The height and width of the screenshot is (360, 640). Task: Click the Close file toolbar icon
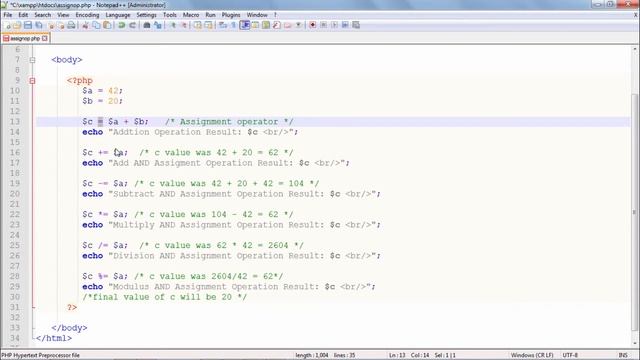click(51, 25)
